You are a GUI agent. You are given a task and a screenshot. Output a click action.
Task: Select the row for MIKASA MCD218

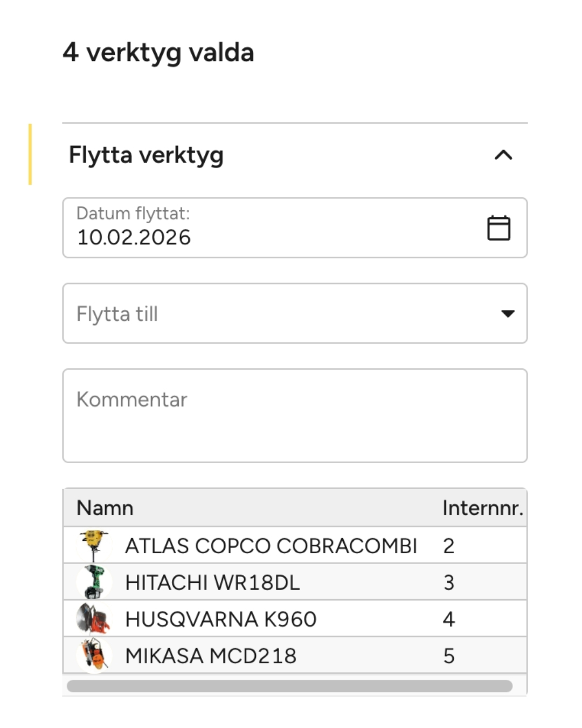[x=242, y=655]
